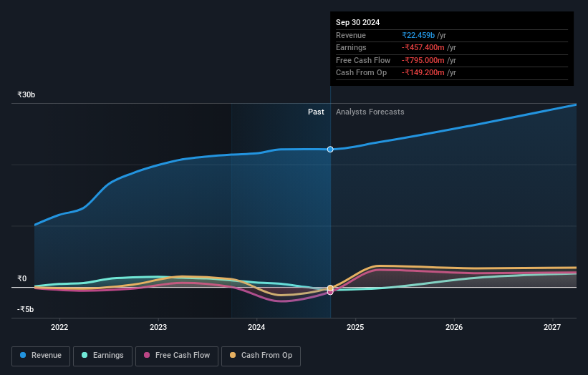This screenshot has width=588, height=375.
Task: Click the Past section label
Action: coord(316,112)
